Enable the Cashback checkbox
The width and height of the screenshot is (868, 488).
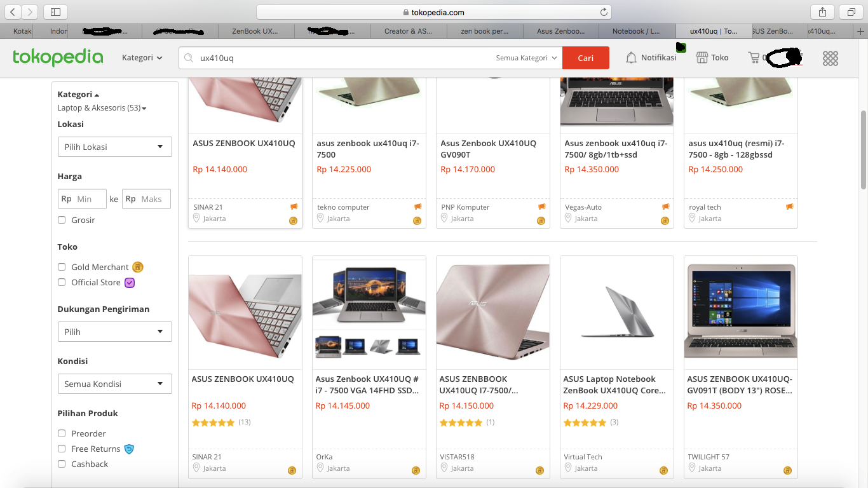pyautogui.click(x=62, y=464)
